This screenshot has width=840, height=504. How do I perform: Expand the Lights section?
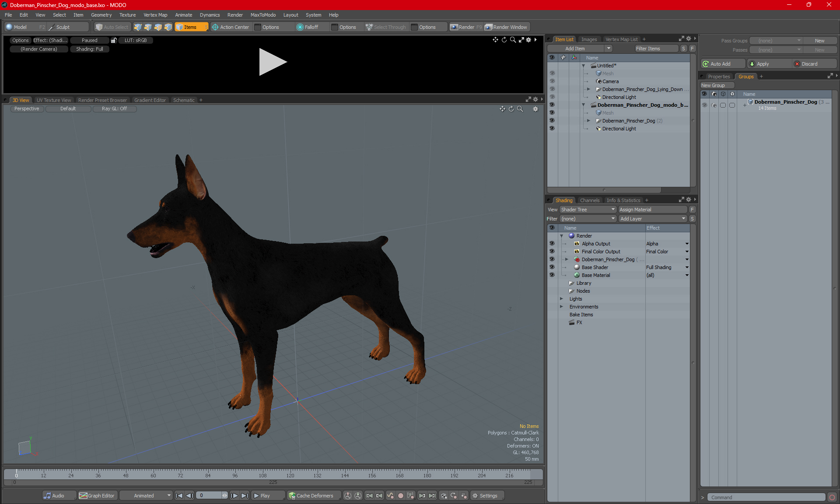pyautogui.click(x=561, y=299)
